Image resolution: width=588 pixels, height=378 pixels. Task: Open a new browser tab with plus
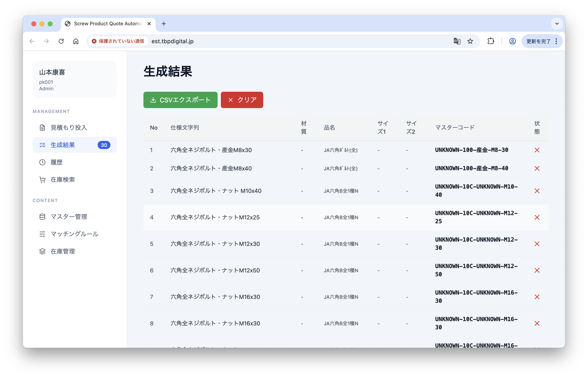pos(164,24)
